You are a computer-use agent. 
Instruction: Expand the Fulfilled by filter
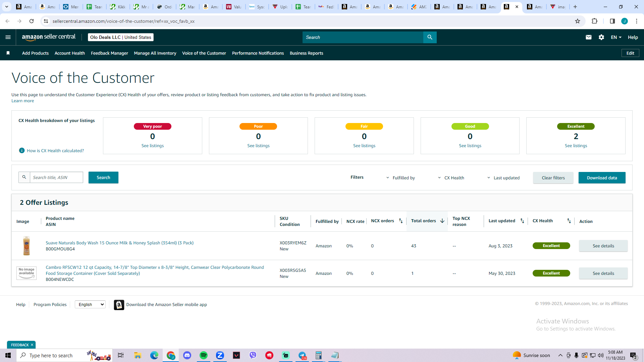click(400, 178)
